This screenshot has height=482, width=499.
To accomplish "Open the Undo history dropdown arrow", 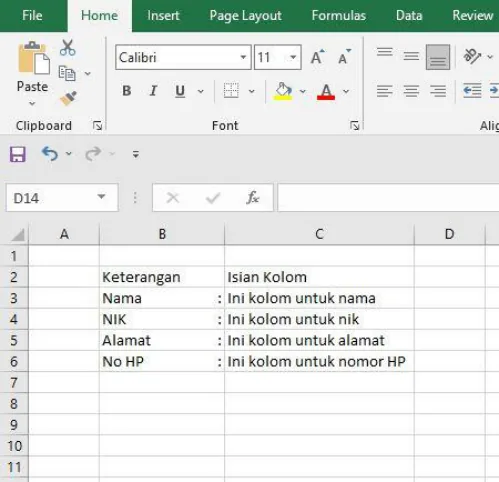I will point(69,154).
